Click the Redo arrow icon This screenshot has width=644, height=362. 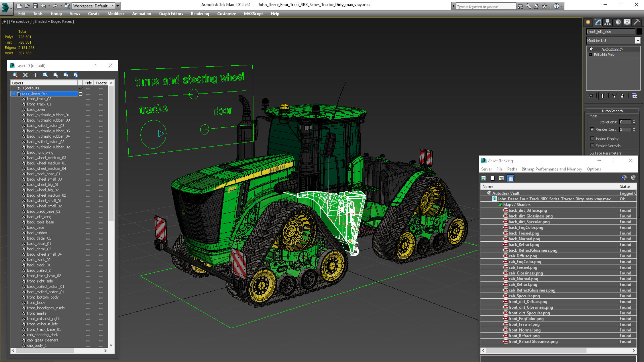(55, 6)
